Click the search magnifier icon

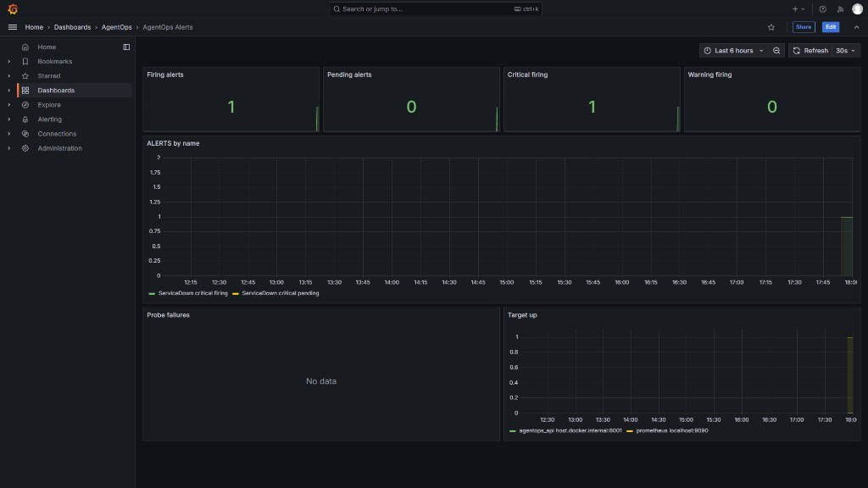point(337,8)
